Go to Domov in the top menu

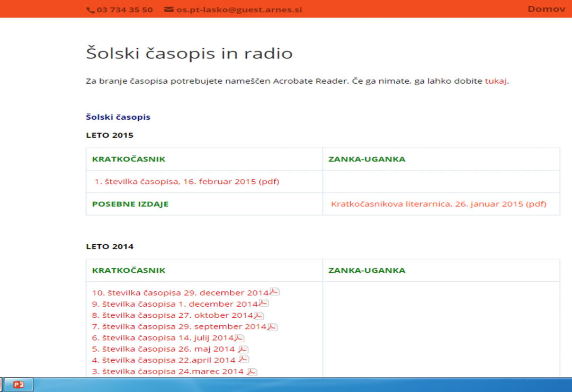click(x=546, y=9)
